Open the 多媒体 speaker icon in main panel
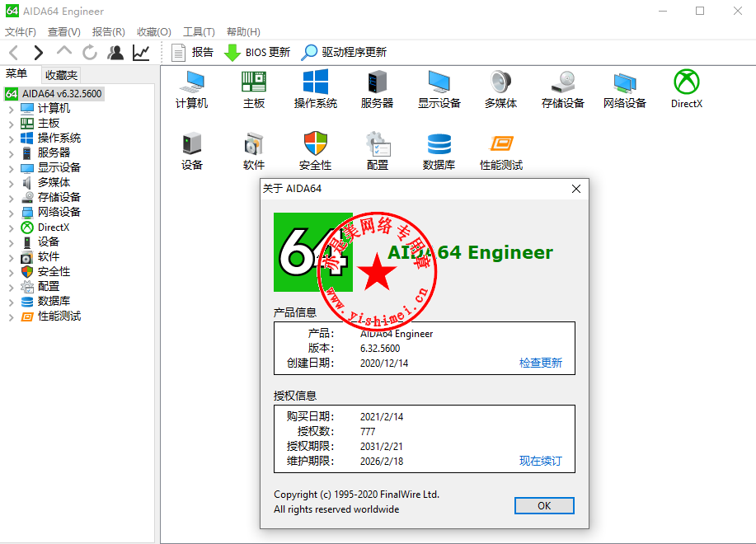The image size is (756, 544). tap(500, 89)
